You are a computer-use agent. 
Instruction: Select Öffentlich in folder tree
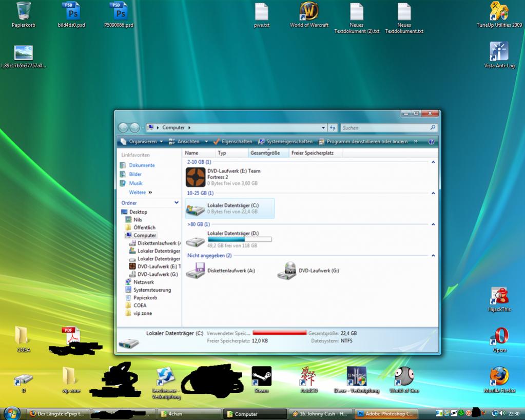140,227
